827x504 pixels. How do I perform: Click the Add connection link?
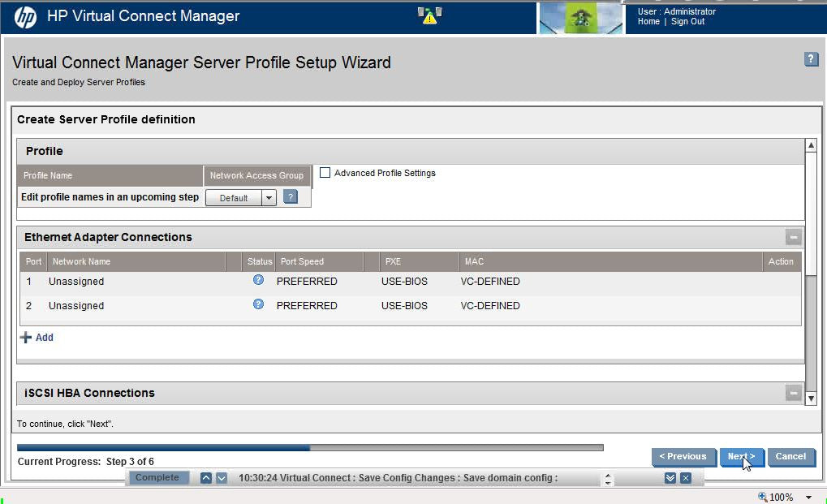45,338
